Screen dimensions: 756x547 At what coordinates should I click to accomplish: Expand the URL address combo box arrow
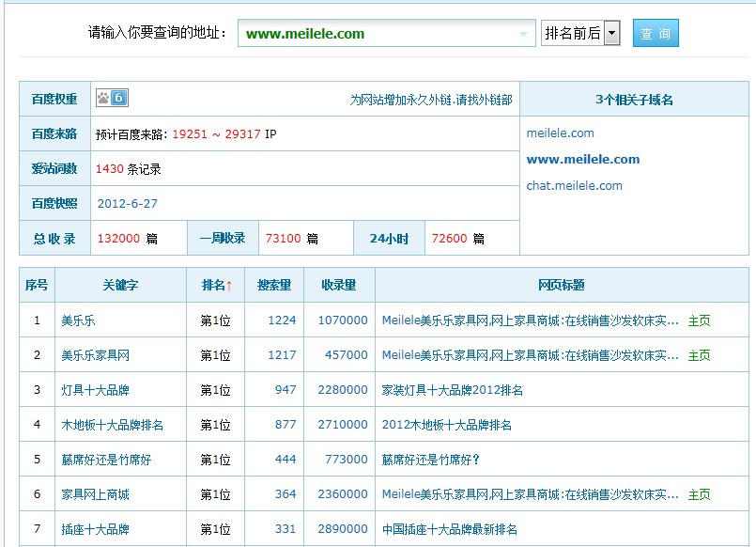(x=524, y=34)
